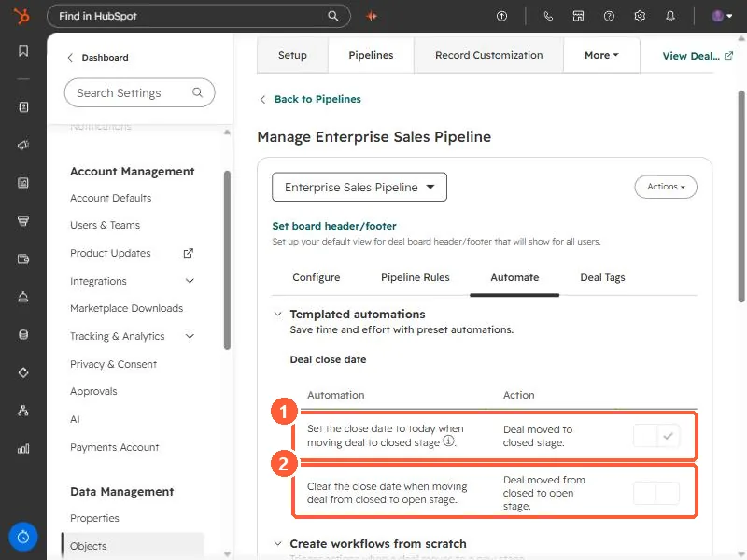Click the HubSpot sprocket logo
Viewport: 747px width, 560px height.
(21, 16)
